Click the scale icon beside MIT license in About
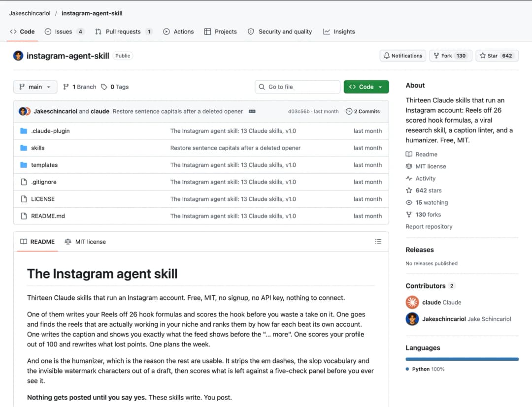This screenshot has width=532, height=407. click(x=409, y=166)
